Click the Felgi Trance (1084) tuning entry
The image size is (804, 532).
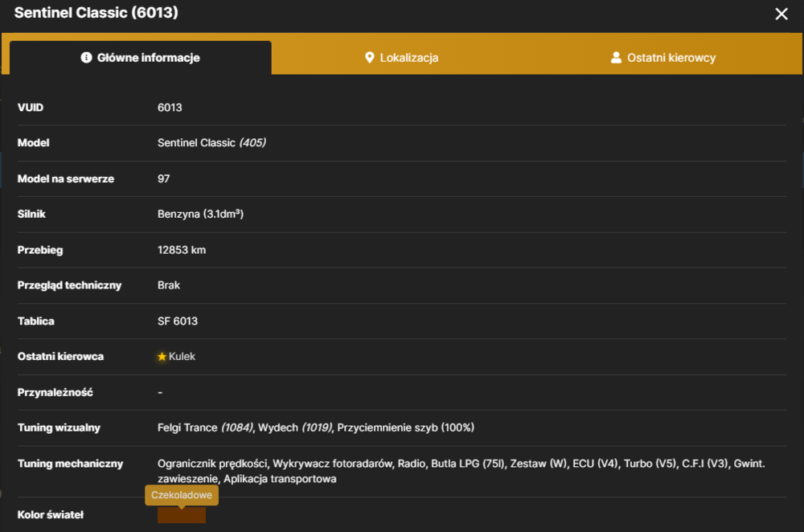[205, 428]
